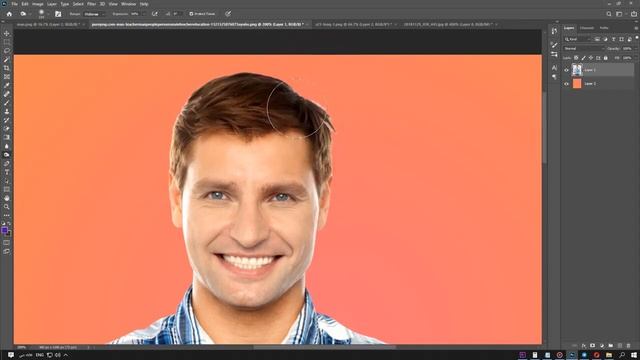Select the Eraser tool

[7, 129]
